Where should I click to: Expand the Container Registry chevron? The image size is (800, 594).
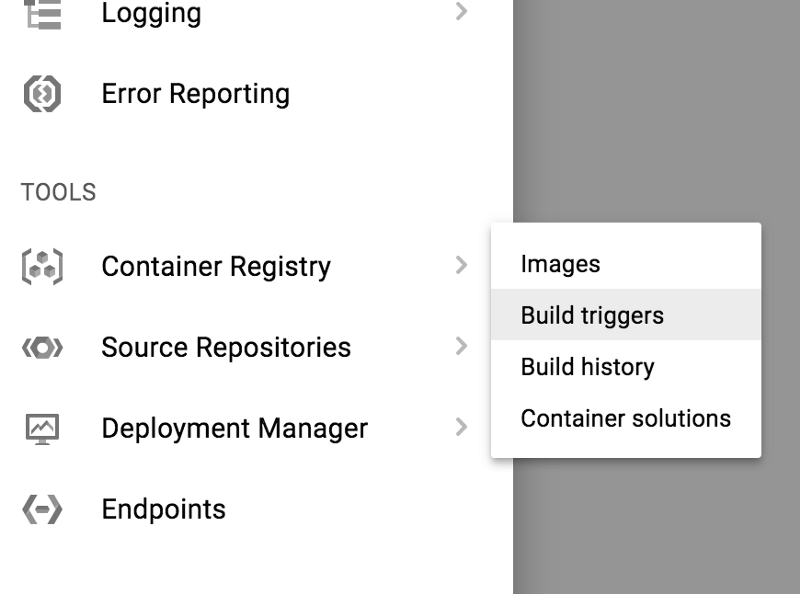[461, 265]
